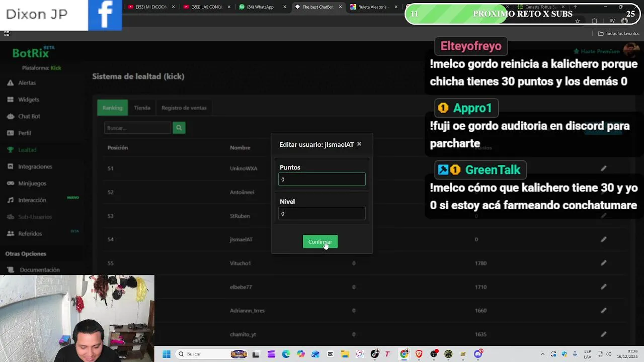Open Widgets in the sidebar

click(23, 100)
